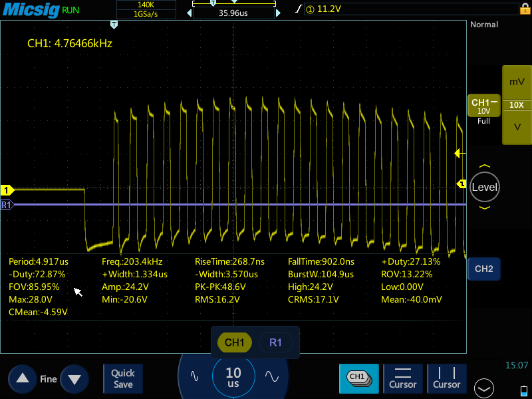Tap the 35.96us time delay value
Viewport: 532px width, 399px height.
(233, 13)
